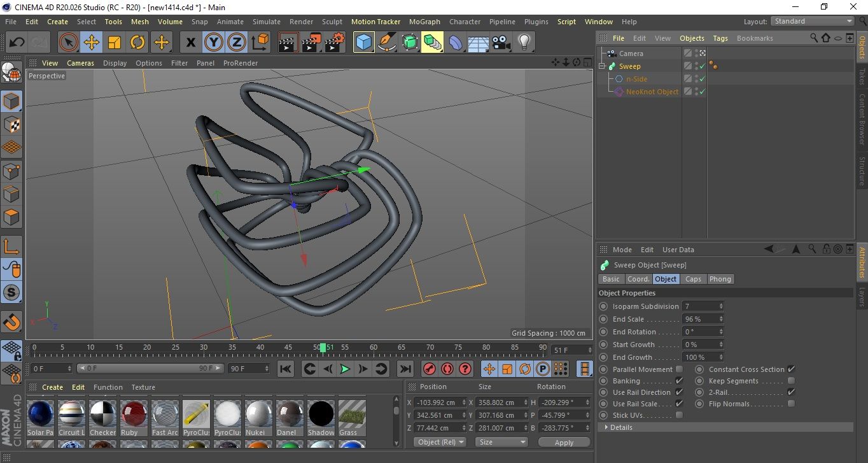Click the Apply button
Image resolution: width=868 pixels, height=463 pixels.
564,442
